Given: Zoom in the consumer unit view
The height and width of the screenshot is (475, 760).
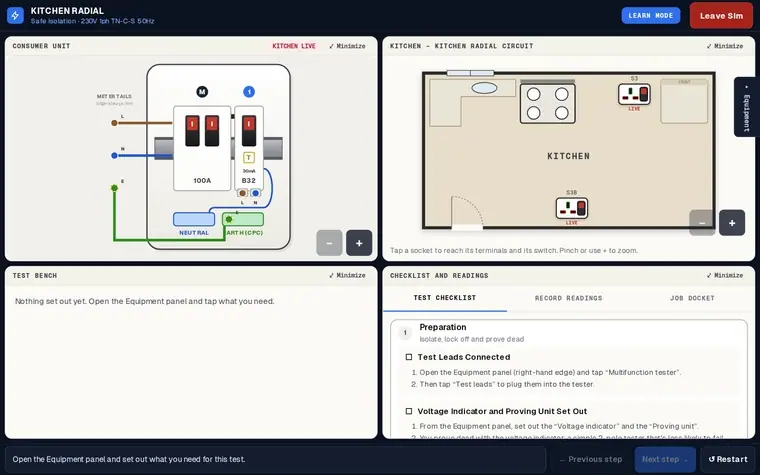Looking at the screenshot, I should pos(359,243).
